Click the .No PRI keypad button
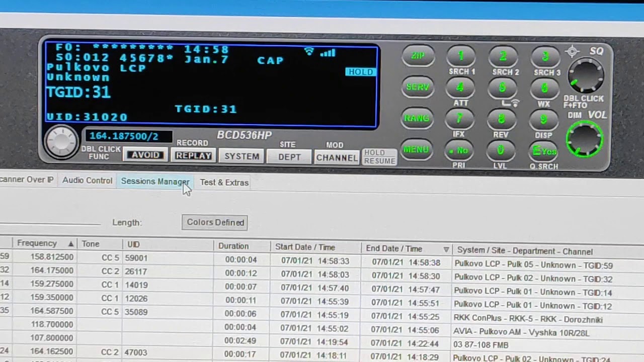The image size is (644, 362). point(459,150)
